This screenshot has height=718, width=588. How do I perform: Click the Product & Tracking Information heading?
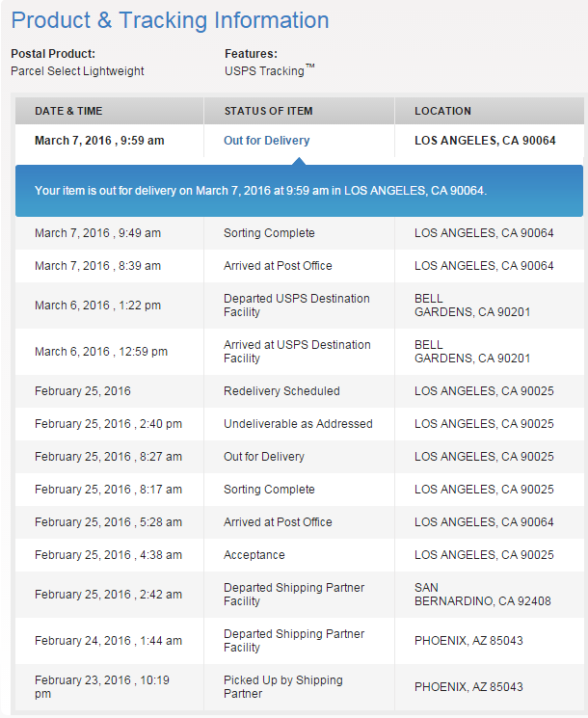click(x=170, y=20)
